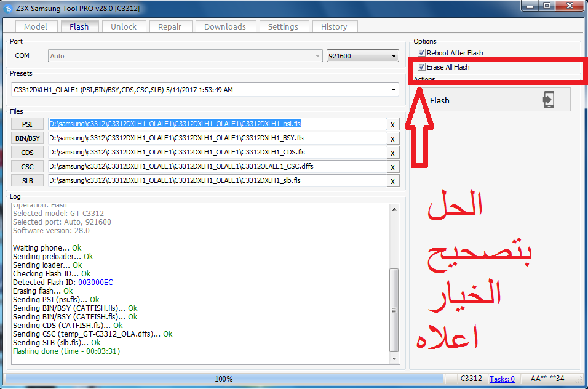Click 'Sending CSC (temp_GT-C3312_OLA.dffs)' log line
Image resolution: width=588 pixels, height=389 pixels.
pyautogui.click(x=93, y=334)
